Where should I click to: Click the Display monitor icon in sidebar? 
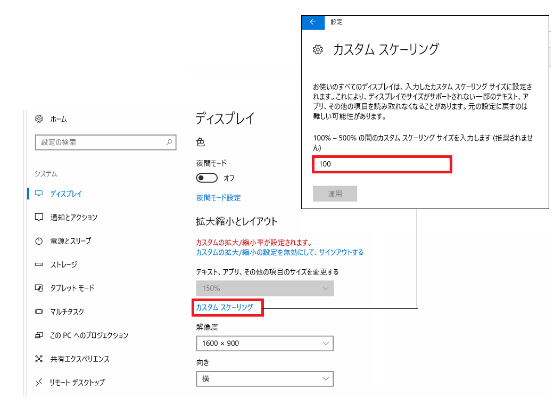point(39,194)
